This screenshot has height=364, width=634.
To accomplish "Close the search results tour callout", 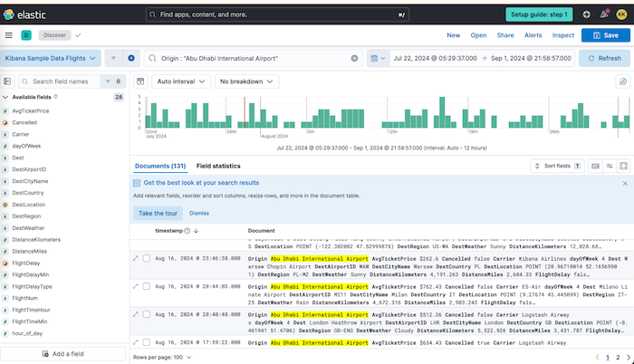I will (x=625, y=183).
